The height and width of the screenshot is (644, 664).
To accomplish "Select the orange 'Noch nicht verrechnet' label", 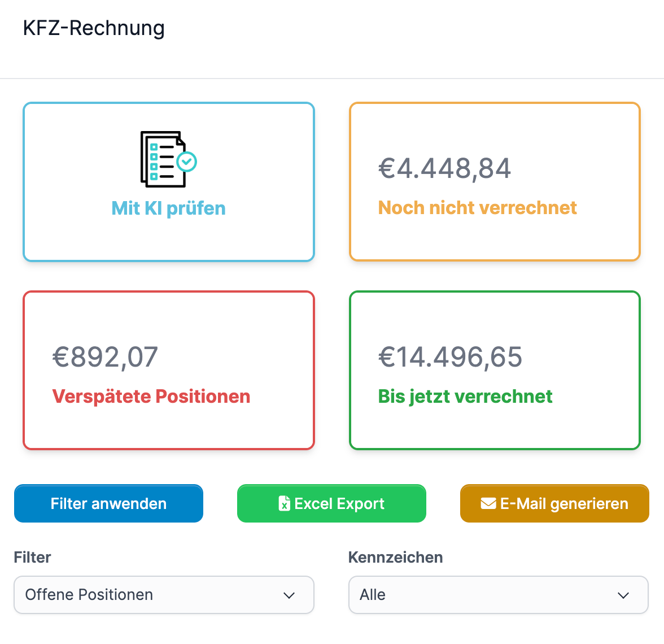I will pyautogui.click(x=477, y=208).
